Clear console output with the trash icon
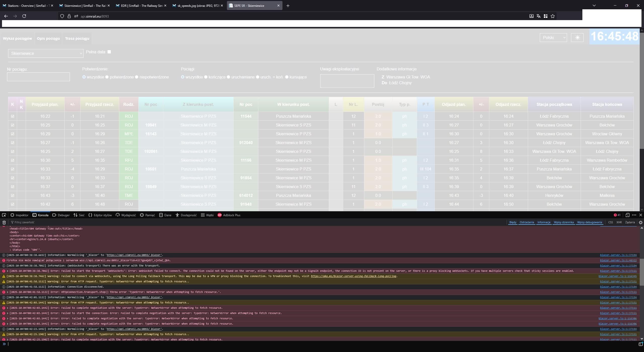Viewport: 644px width, 352px height. (x=4, y=222)
